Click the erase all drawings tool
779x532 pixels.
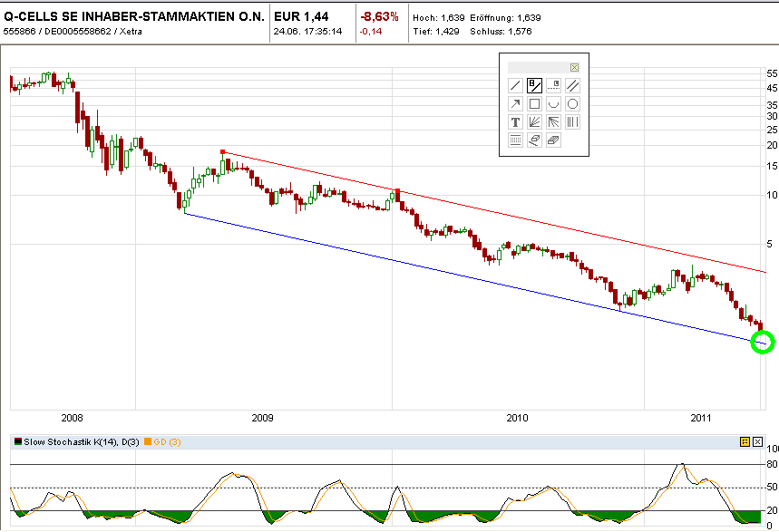coord(553,140)
